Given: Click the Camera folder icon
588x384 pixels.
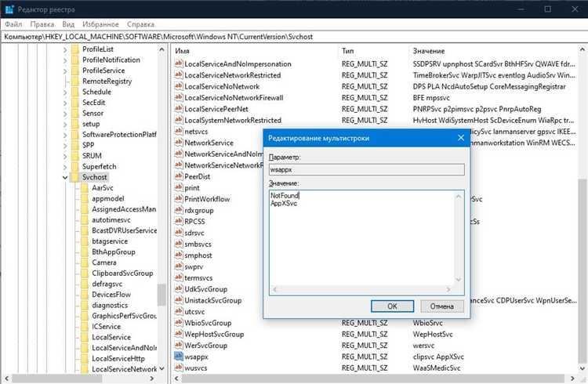Looking at the screenshot, I should pyautogui.click(x=85, y=263).
